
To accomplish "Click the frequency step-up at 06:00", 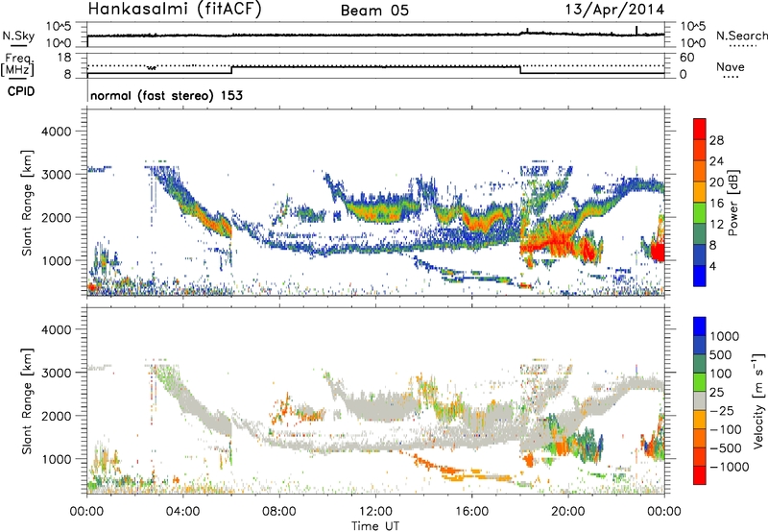I will tap(231, 69).
